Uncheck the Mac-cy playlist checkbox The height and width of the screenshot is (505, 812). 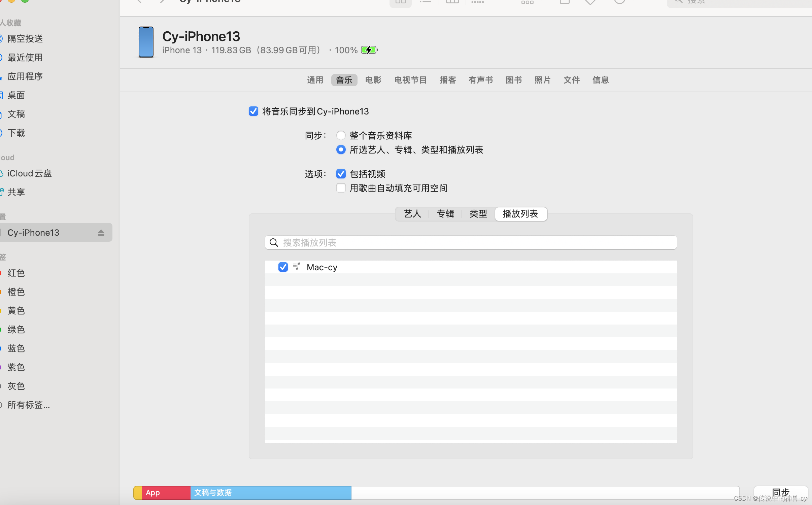pos(283,267)
